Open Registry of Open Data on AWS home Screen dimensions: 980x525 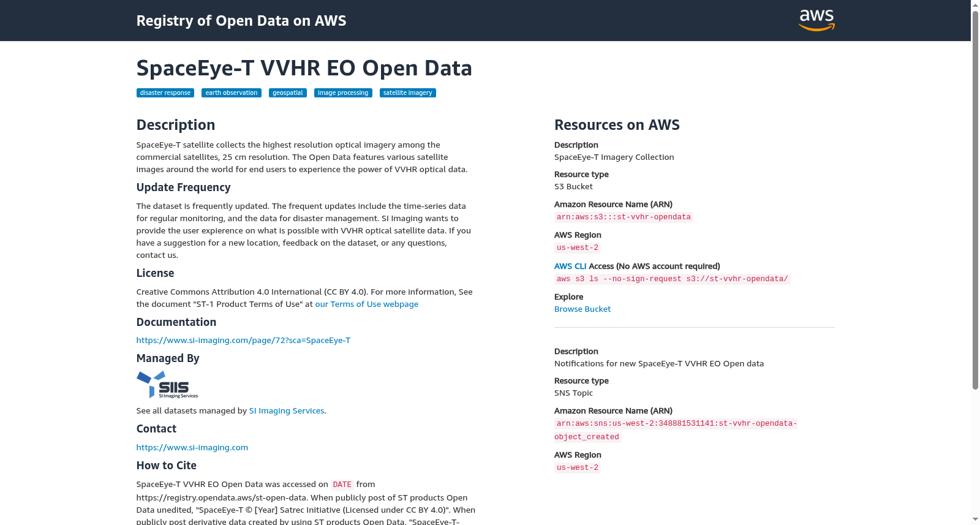tap(241, 21)
